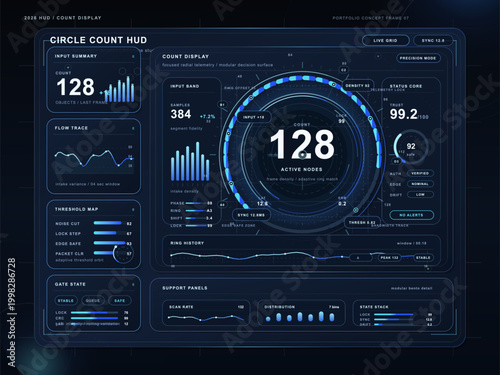Click the DENSITY 82 ring callout
The height and width of the screenshot is (375, 500).
point(358,86)
